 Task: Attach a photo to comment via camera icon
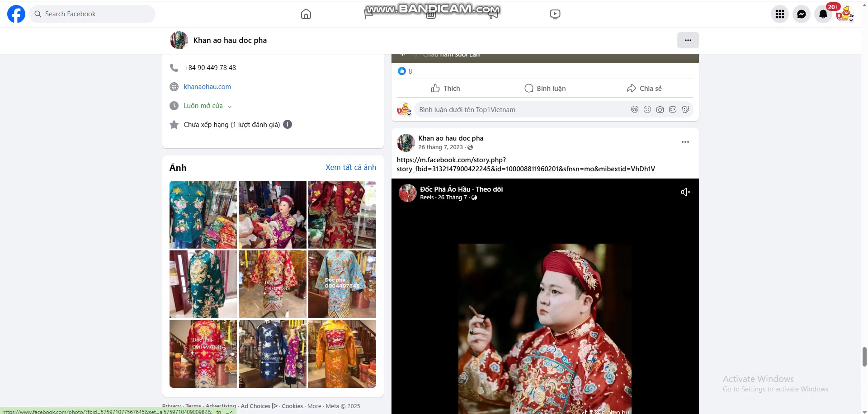pyautogui.click(x=660, y=110)
